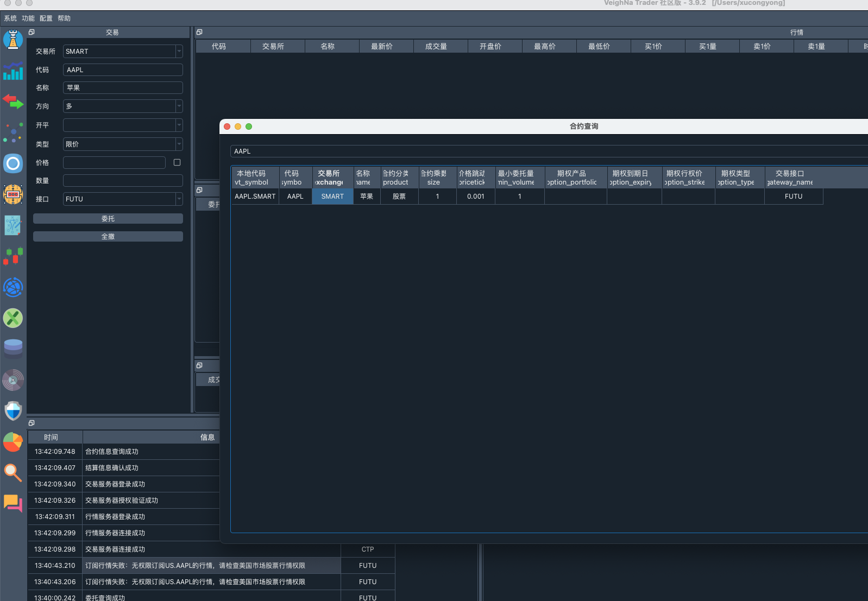Toggle the checkbox beside the 价格 field
The width and height of the screenshot is (868, 601).
177,162
